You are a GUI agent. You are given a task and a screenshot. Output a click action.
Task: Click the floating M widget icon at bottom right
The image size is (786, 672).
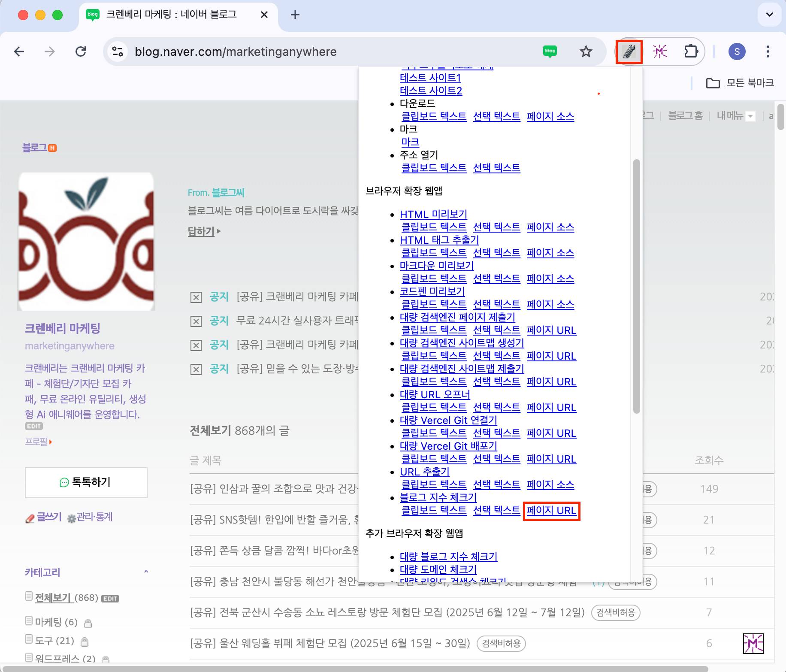(753, 643)
